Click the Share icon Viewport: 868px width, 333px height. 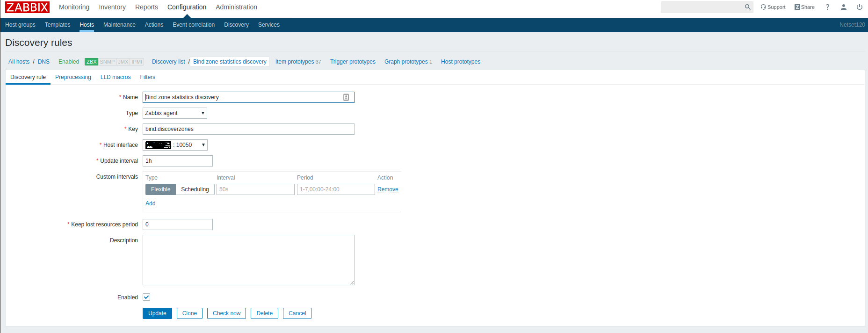(x=804, y=7)
